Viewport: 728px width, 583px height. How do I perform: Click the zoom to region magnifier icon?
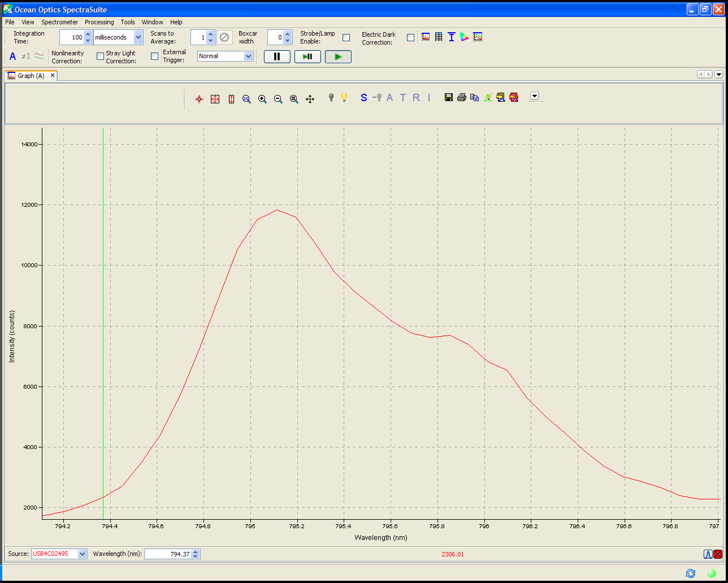[294, 99]
